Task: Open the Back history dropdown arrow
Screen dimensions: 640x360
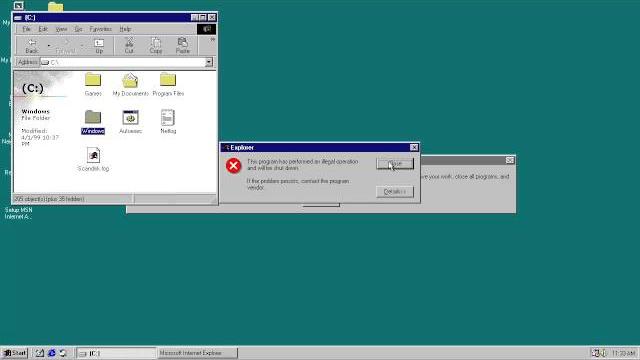Action: click(x=49, y=46)
